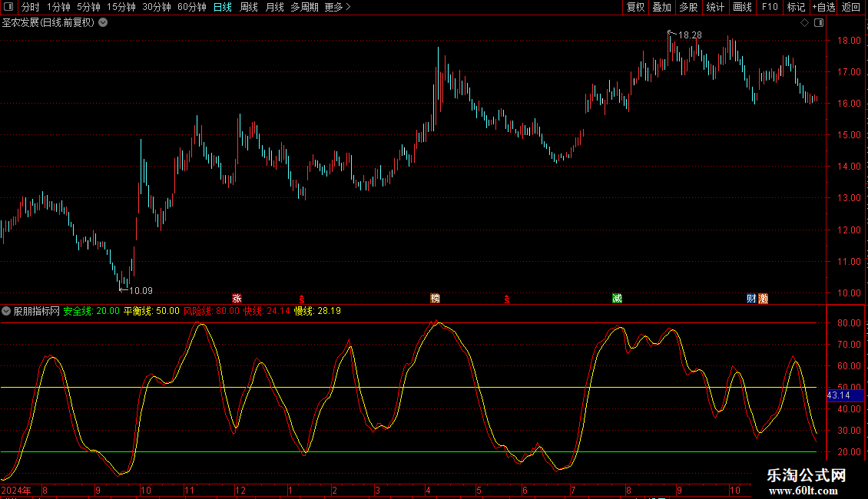Click the 20.00 indicator axis label
The height and width of the screenshot is (499, 868).
click(849, 452)
